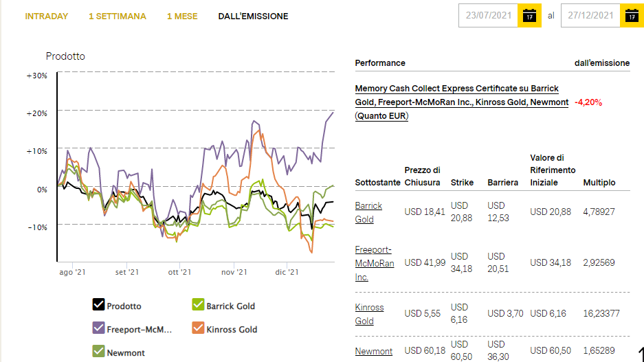This screenshot has height=362, width=644.
Task: Click the -4,20% performance value
Action: pyautogui.click(x=588, y=102)
